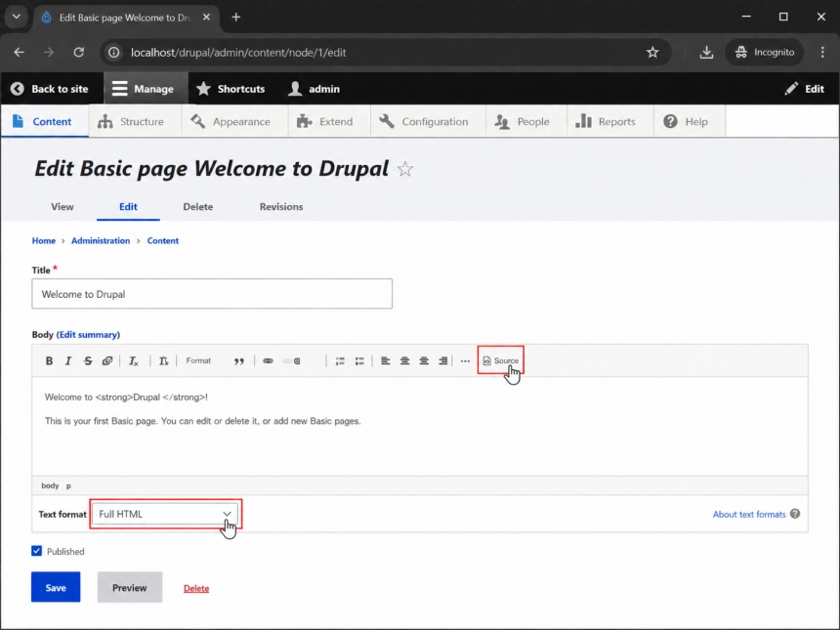The width and height of the screenshot is (840, 630).
Task: Bookmark this page with address bar star
Action: [x=651, y=53]
